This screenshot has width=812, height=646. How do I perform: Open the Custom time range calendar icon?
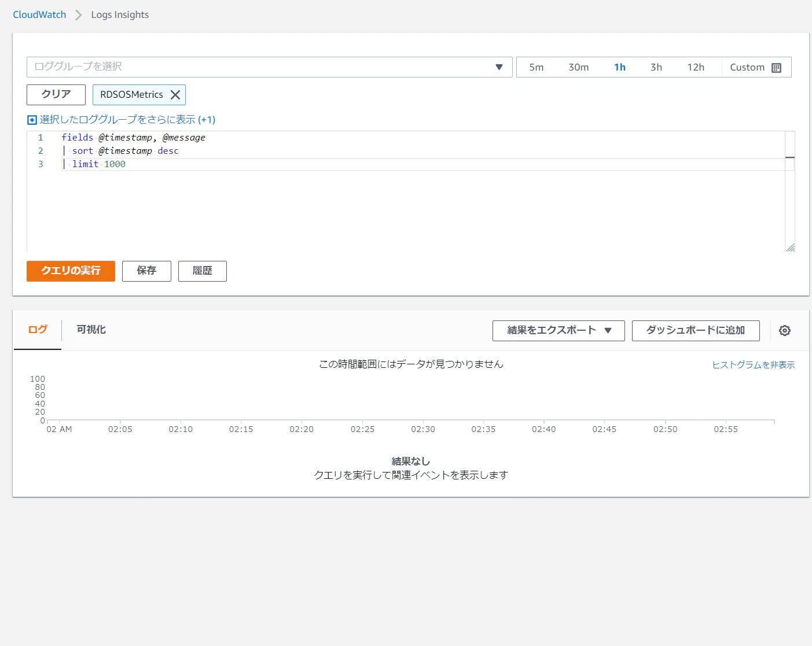tap(777, 68)
